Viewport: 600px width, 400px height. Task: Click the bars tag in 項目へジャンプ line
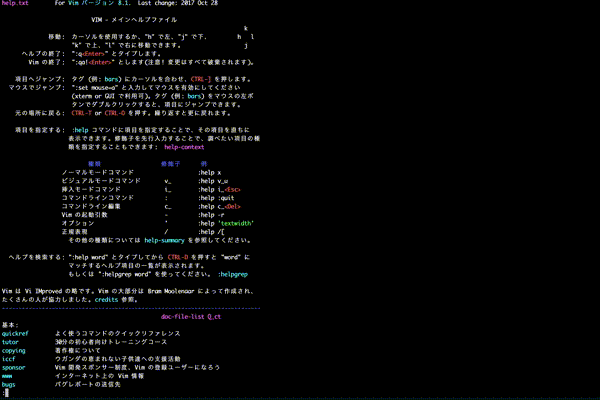click(111, 79)
